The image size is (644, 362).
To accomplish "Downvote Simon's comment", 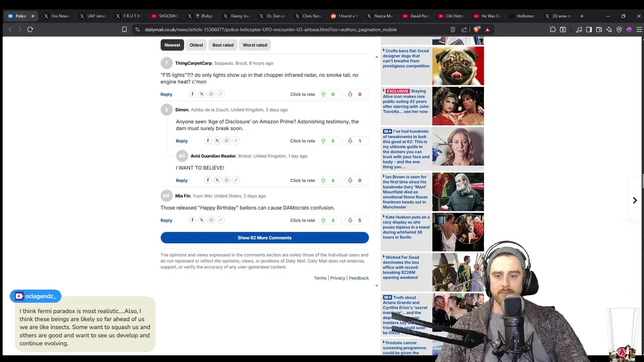I will [x=350, y=141].
